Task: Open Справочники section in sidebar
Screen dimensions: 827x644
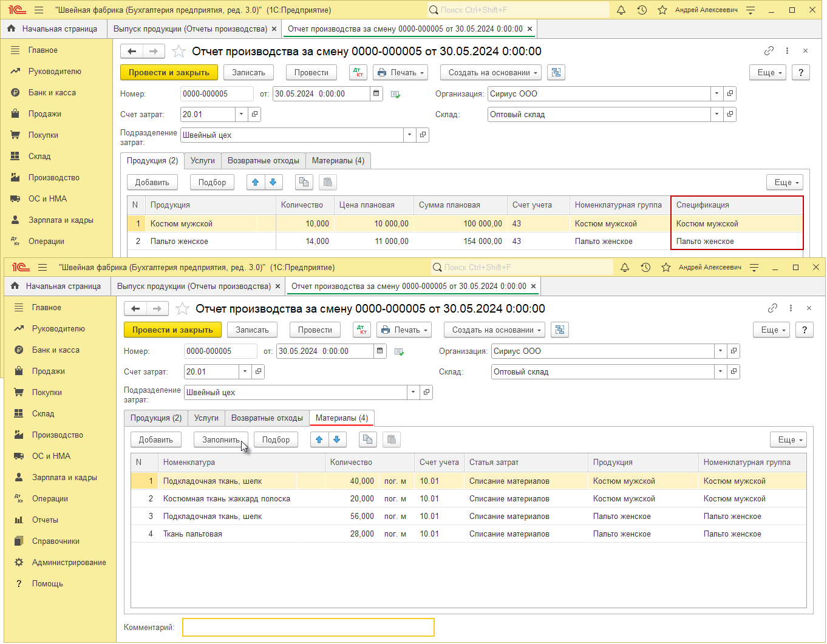Action: coord(56,541)
